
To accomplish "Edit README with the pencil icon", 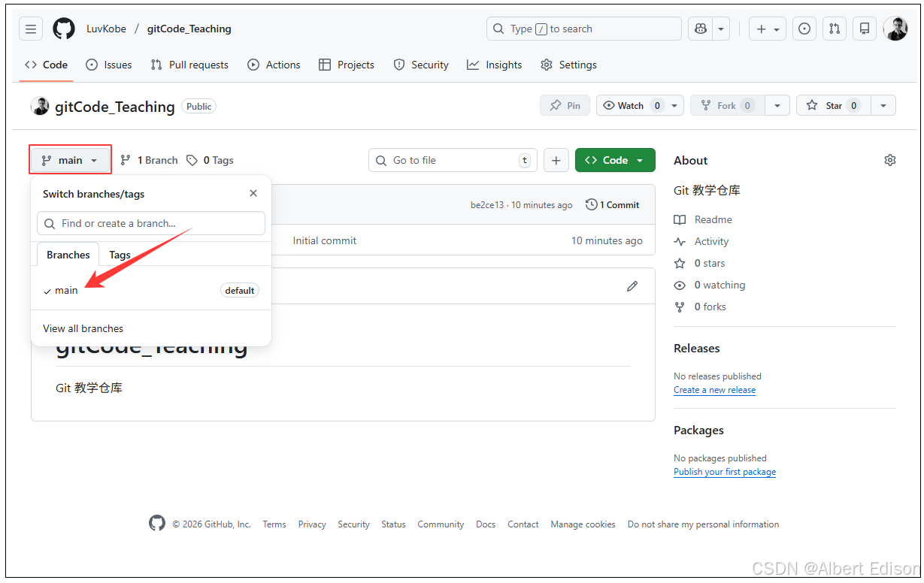I will click(x=632, y=286).
